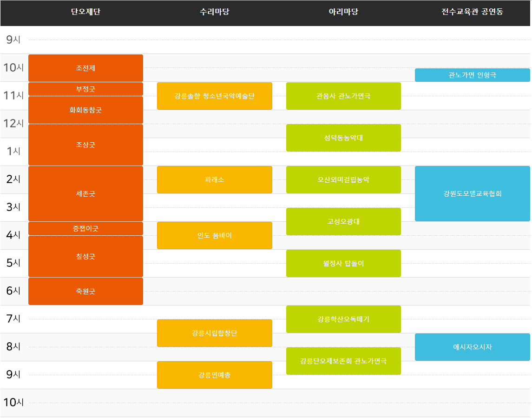Select the 전수교육관 공연동 column header

click(472, 12)
